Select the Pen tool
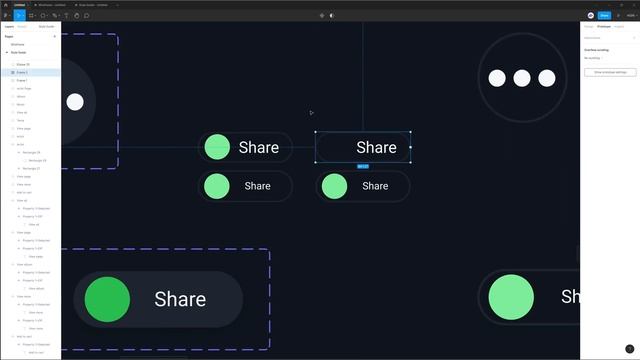 click(54, 16)
